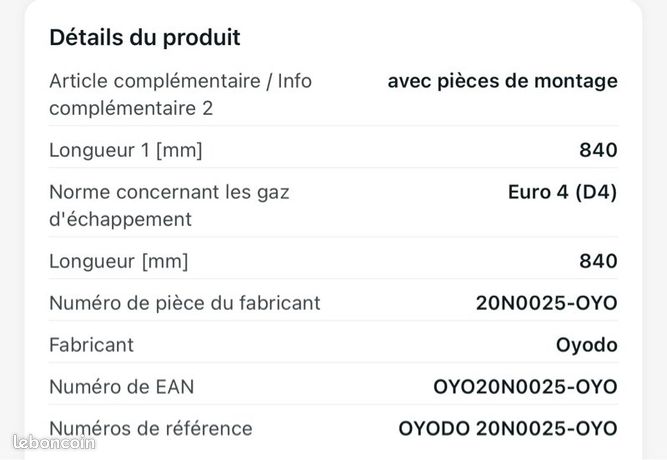Viewport: 667px width, 460px height.
Task: Click the leboncoin watermark logo
Action: pyautogui.click(x=54, y=443)
